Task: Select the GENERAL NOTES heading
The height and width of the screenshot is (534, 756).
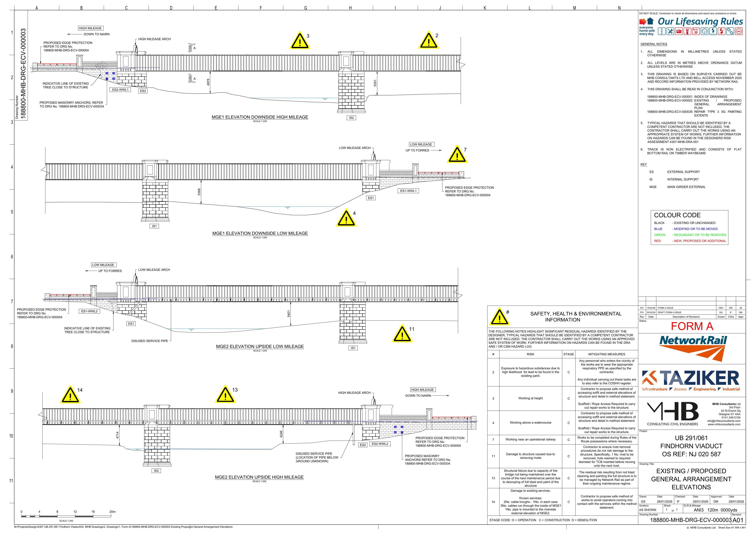Action: (x=654, y=44)
